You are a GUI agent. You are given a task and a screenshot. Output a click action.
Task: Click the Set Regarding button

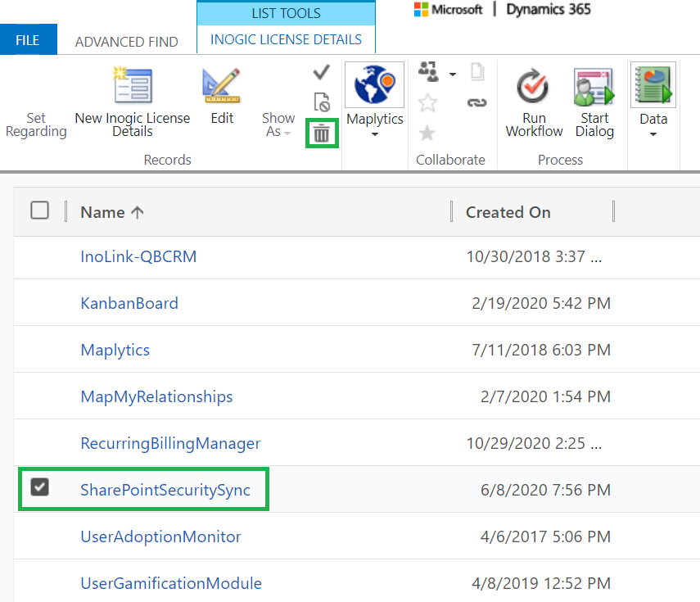click(x=36, y=124)
